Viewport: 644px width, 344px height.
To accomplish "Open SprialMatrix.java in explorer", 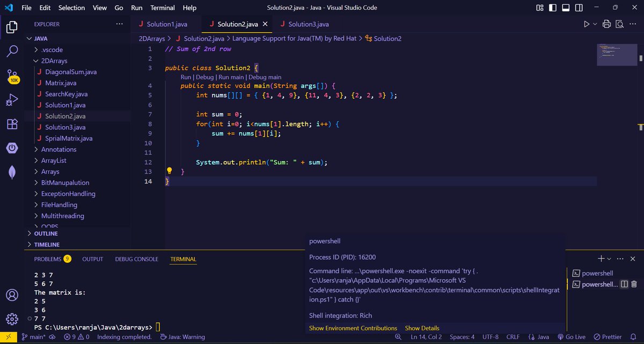I will (x=69, y=138).
